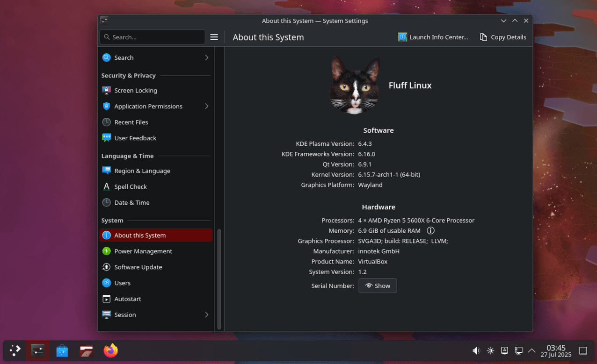Click the memory info circle icon

pyautogui.click(x=430, y=230)
